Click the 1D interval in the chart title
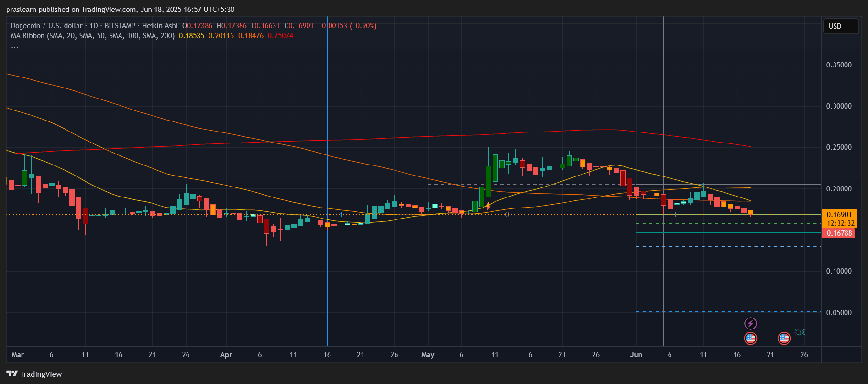The height and width of the screenshot is (384, 868). coord(94,26)
